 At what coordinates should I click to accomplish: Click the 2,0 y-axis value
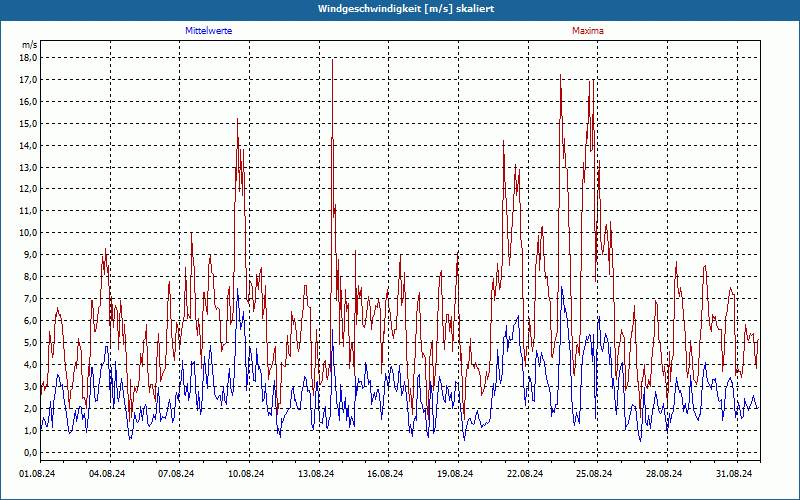tap(31, 408)
